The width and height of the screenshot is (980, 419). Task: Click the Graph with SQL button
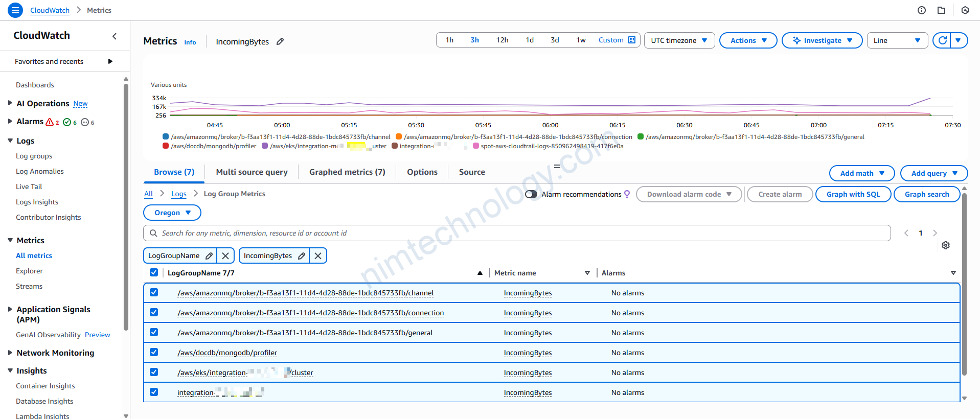coord(853,194)
